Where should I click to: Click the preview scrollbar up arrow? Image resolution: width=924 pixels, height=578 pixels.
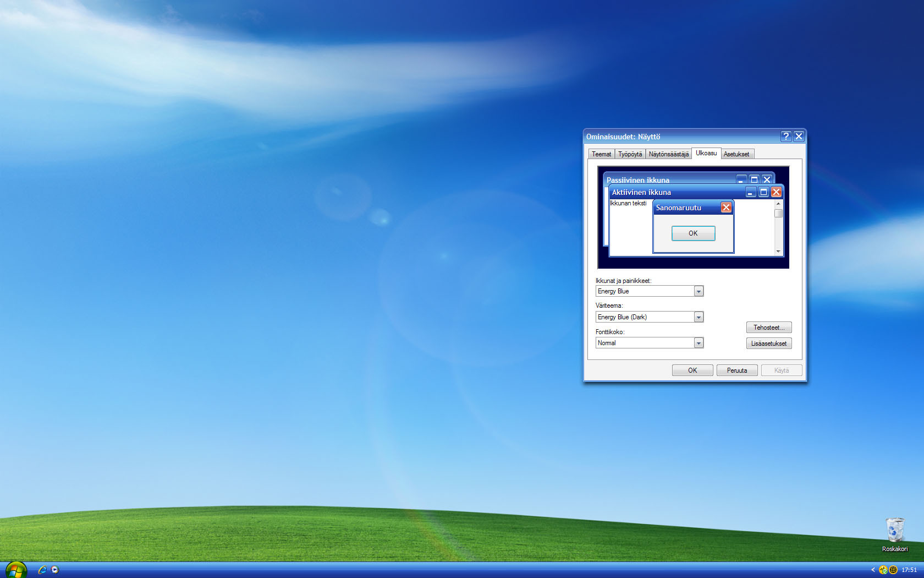click(778, 204)
